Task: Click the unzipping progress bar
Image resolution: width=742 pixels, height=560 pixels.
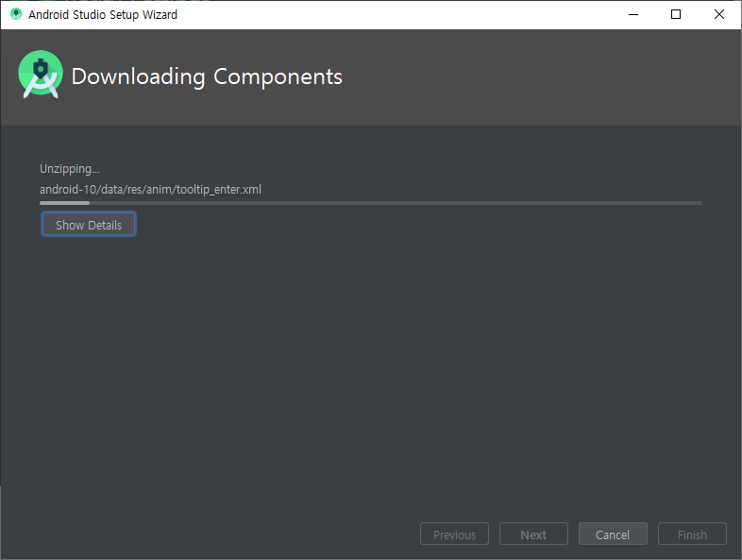Action: (x=371, y=203)
